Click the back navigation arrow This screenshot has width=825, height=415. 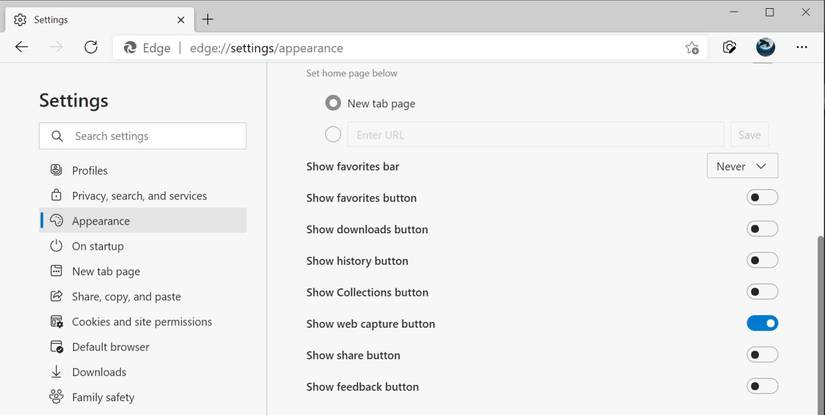(22, 47)
